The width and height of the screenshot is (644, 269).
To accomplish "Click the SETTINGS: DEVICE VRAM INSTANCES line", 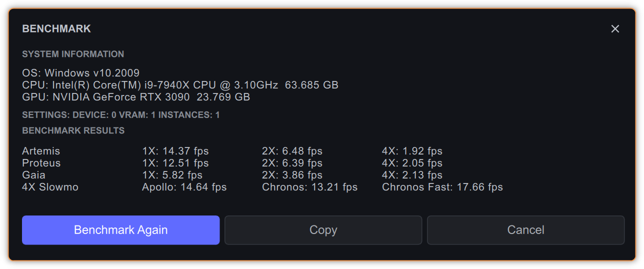I will pyautogui.click(x=120, y=115).
